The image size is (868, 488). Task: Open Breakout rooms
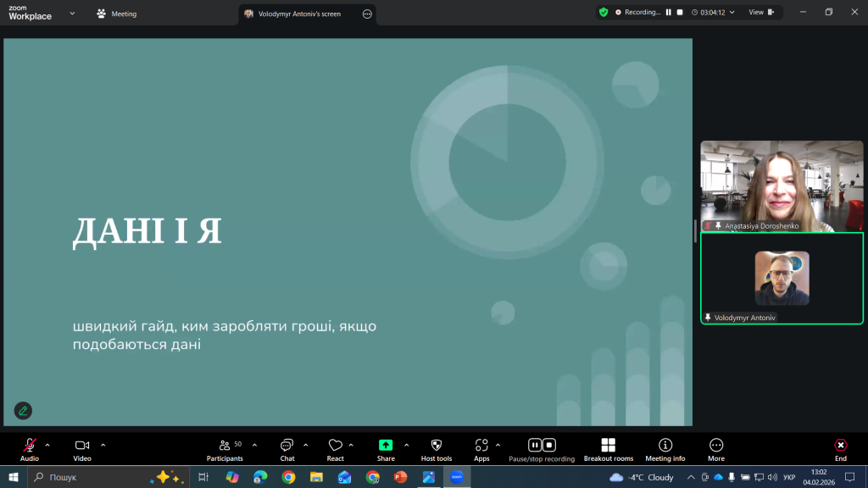tap(608, 446)
